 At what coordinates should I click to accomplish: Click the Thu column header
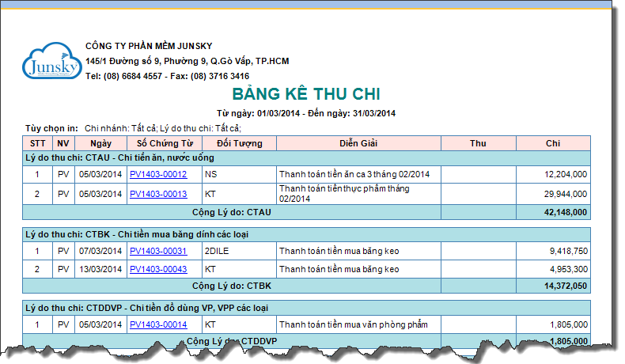coord(478,143)
